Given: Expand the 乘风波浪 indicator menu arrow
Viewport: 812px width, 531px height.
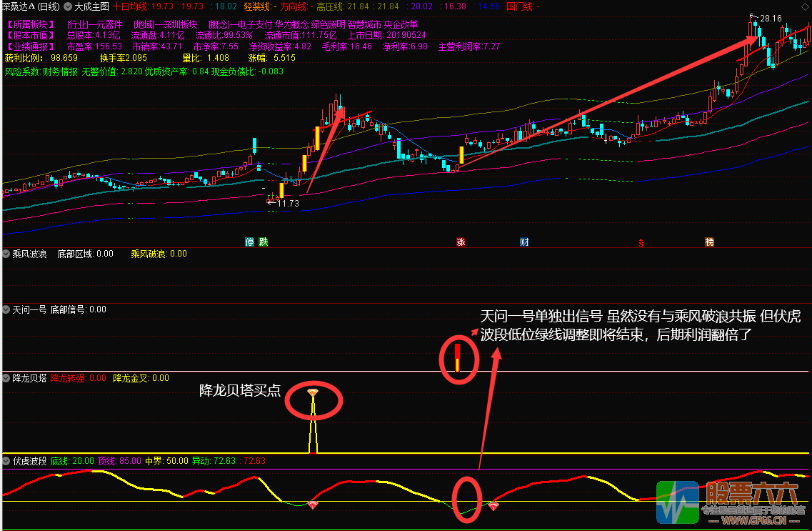Looking at the screenshot, I should (6, 254).
